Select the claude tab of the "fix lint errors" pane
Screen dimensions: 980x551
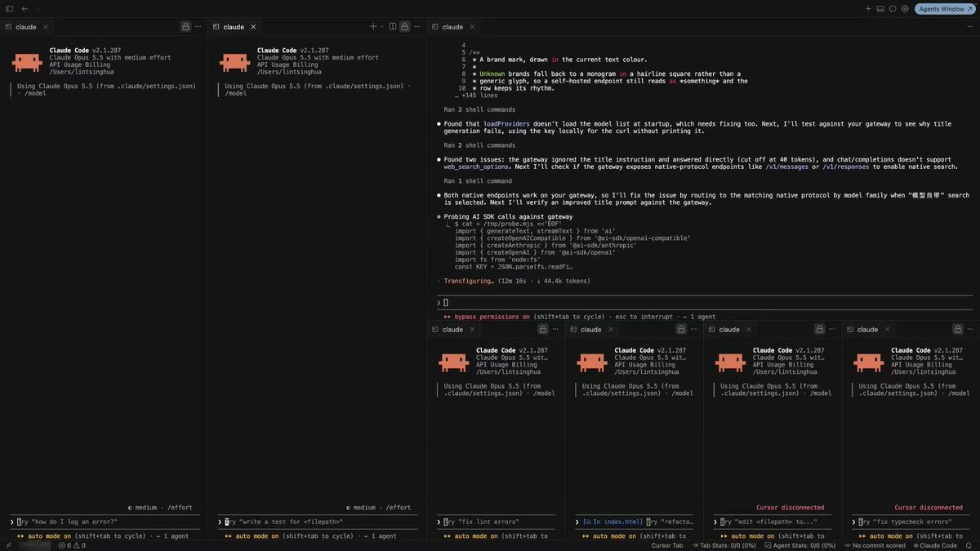click(452, 330)
